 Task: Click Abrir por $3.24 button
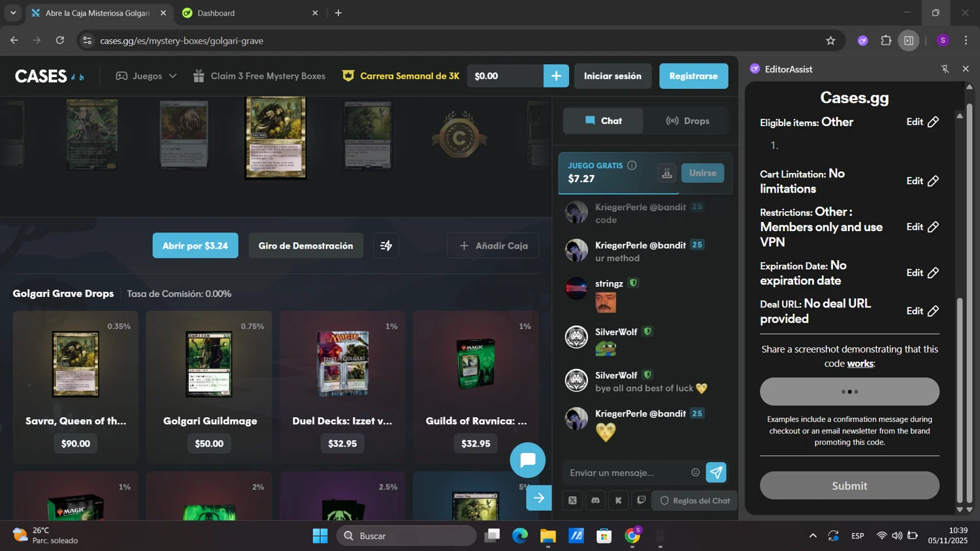click(195, 245)
